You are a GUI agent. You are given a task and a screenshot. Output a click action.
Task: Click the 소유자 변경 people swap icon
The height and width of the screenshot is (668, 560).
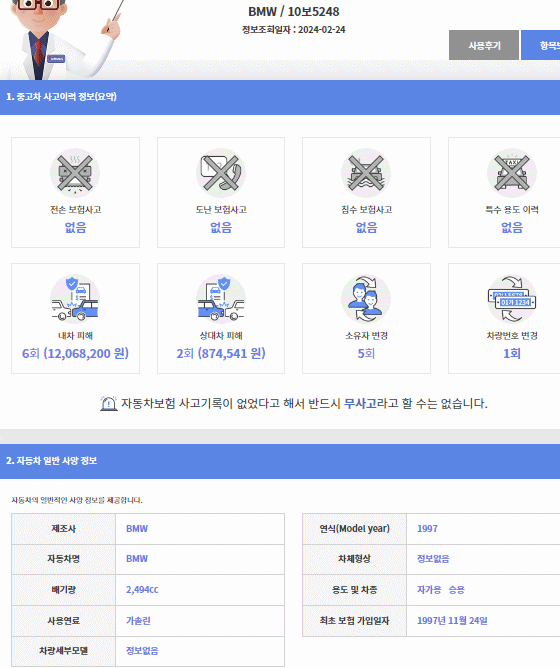[366, 299]
